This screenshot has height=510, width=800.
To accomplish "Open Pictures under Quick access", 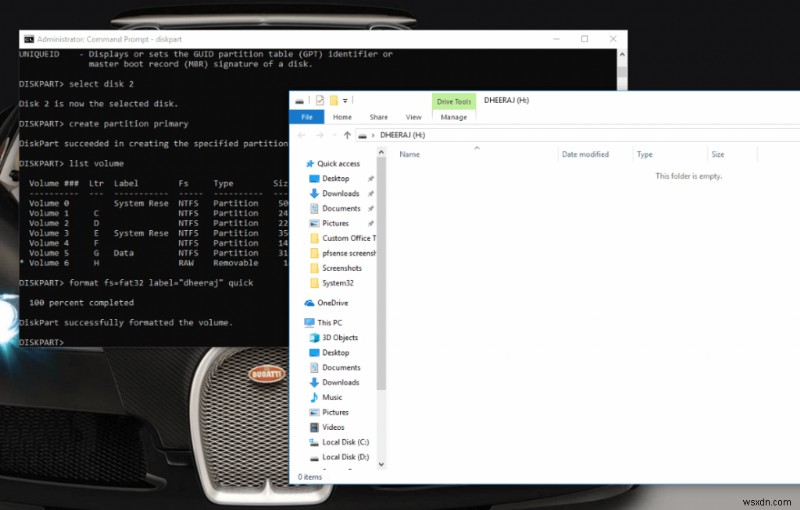I will [x=335, y=223].
